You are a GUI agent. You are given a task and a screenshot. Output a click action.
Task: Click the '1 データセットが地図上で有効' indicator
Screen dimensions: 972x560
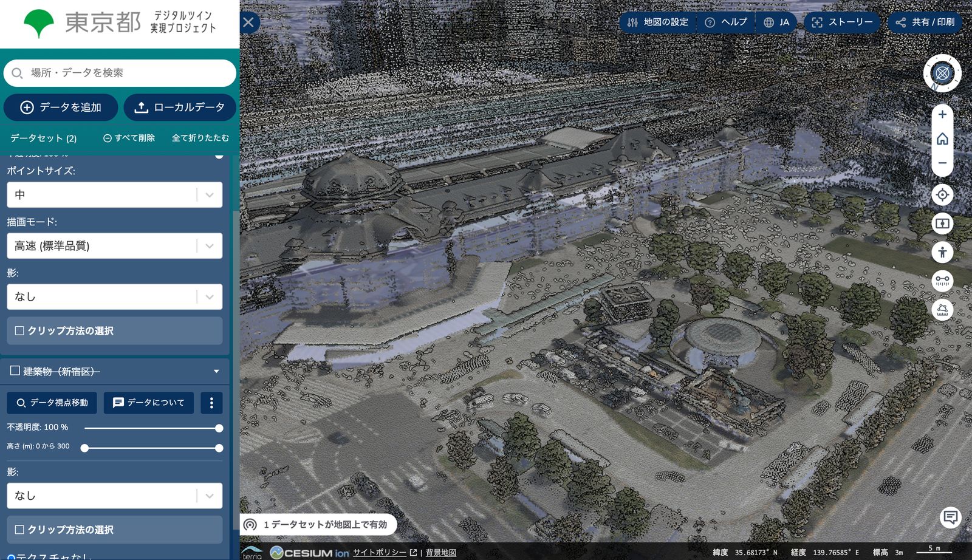click(319, 524)
